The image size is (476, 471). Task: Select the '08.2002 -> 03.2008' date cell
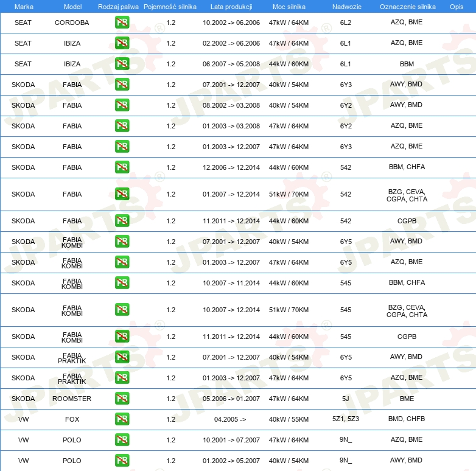tap(231, 105)
